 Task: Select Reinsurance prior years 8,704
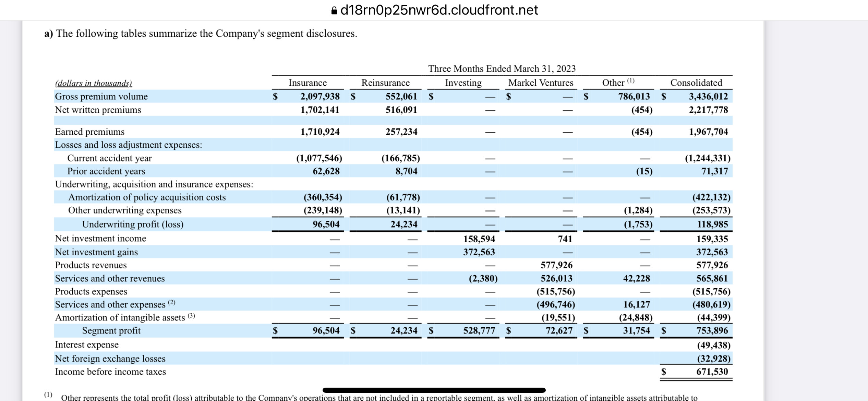point(406,171)
